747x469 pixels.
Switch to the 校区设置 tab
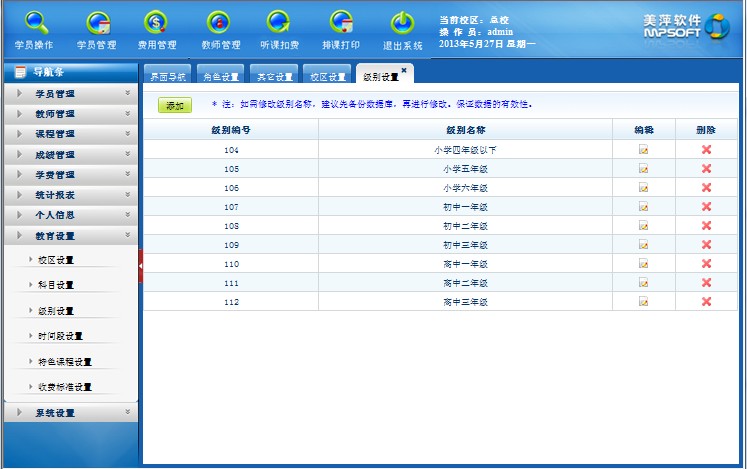pos(328,77)
